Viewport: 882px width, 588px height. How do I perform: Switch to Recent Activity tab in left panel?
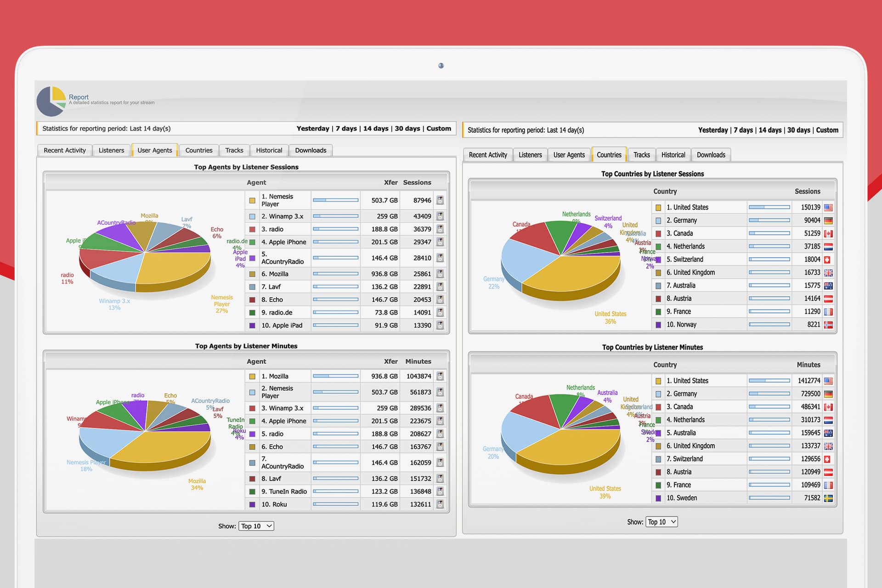click(65, 150)
